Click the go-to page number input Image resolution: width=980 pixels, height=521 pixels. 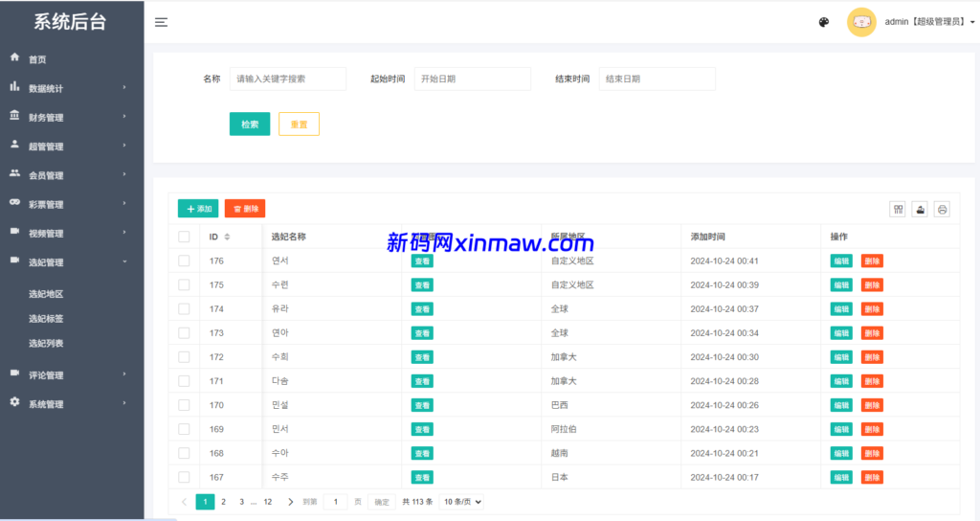336,502
